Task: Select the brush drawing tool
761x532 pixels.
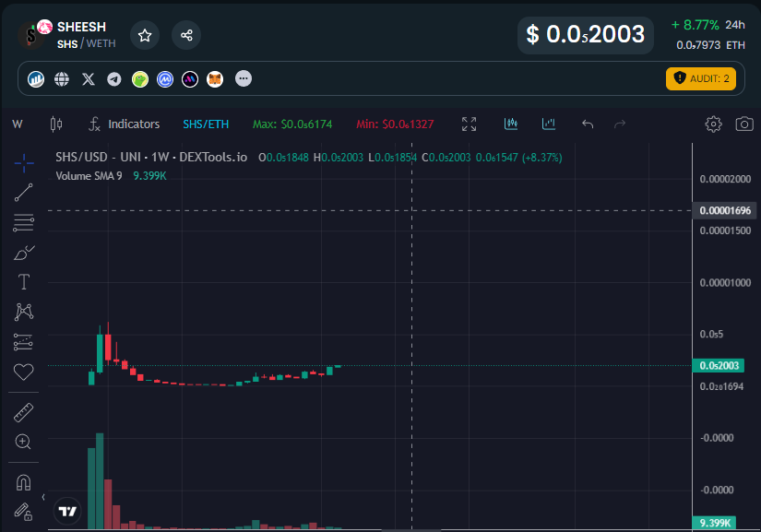Action: point(24,253)
